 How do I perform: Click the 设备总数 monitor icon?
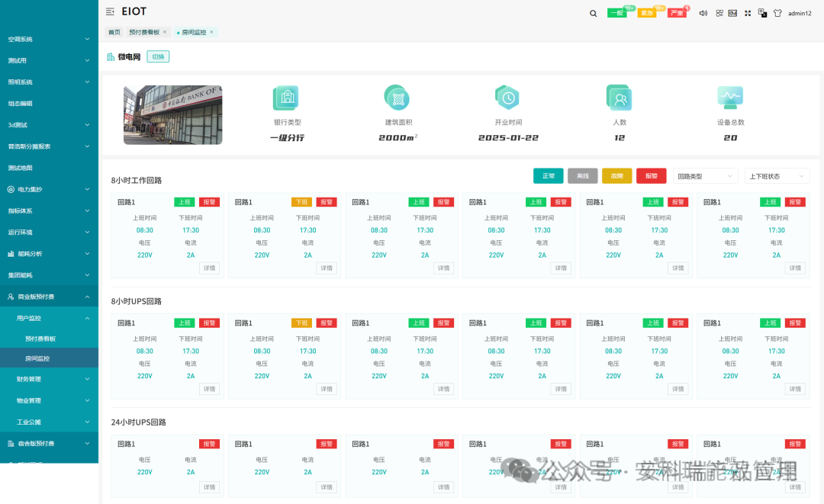[x=730, y=98]
